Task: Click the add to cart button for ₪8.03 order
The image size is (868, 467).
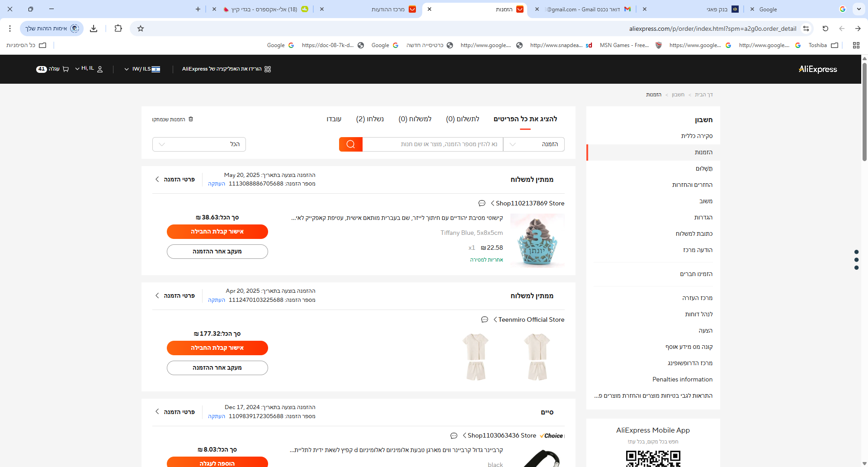Action: point(217,462)
